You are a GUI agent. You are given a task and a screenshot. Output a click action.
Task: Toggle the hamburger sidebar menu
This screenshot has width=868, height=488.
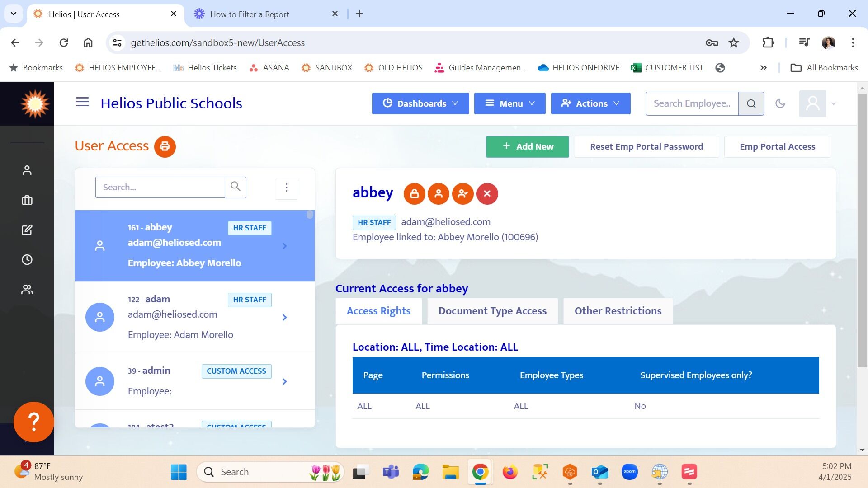pyautogui.click(x=82, y=102)
